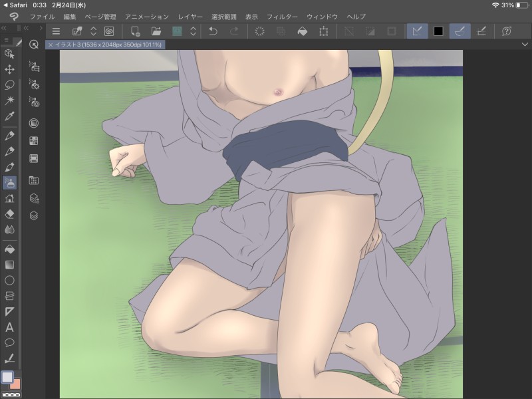Screen dimensions: 532x399
Task: Select the Pen tool
Action: [x=9, y=136]
